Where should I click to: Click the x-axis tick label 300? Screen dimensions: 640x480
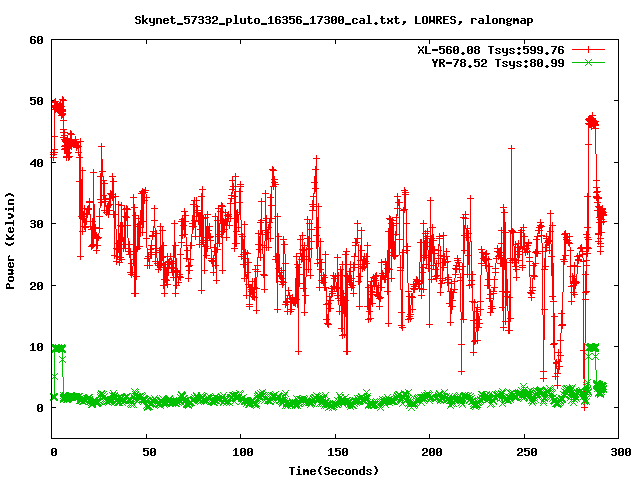(621, 452)
